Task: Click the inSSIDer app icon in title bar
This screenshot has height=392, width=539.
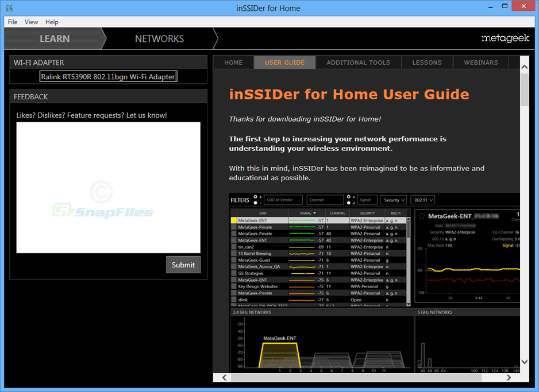Action: [x=10, y=8]
